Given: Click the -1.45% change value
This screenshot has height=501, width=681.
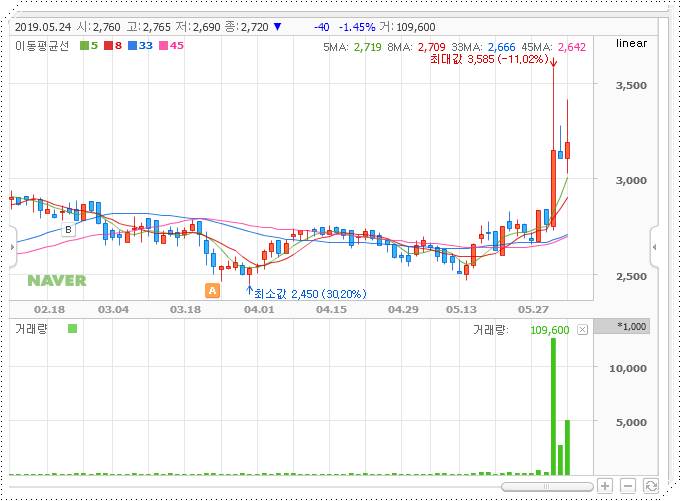Looking at the screenshot, I should 357,27.
